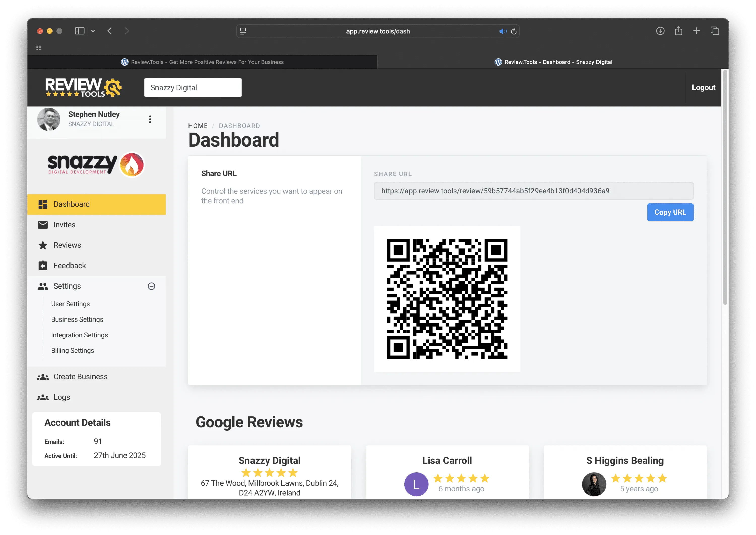
Task: Click the page's vertical scrollbar
Action: [x=725, y=188]
